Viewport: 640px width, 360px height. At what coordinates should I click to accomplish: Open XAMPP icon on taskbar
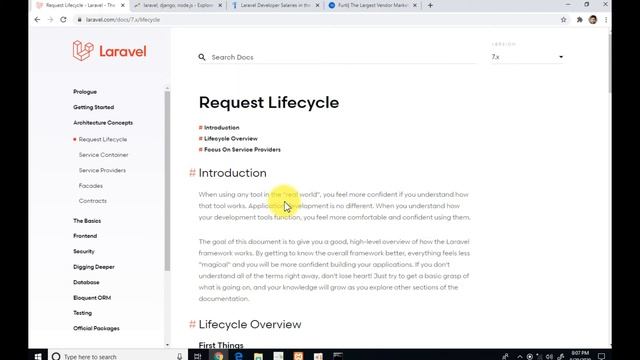(298, 356)
